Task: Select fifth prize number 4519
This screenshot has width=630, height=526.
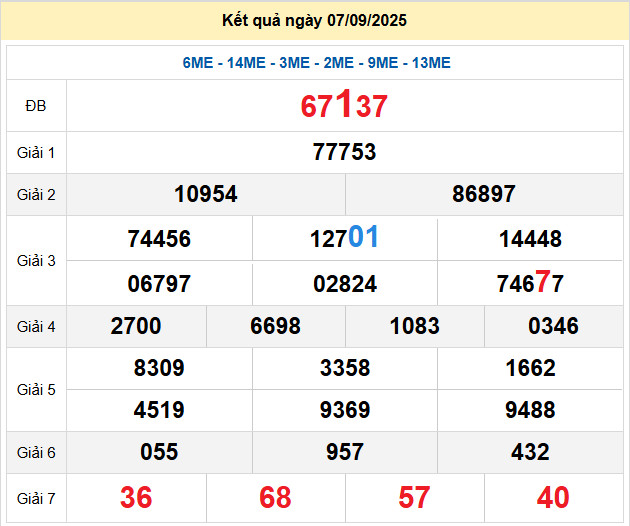Action: (159, 410)
